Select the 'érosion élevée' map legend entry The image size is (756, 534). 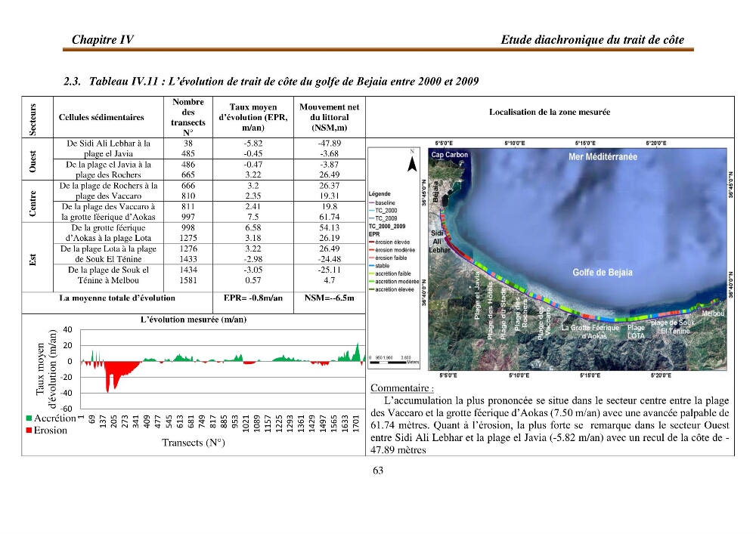[389, 242]
